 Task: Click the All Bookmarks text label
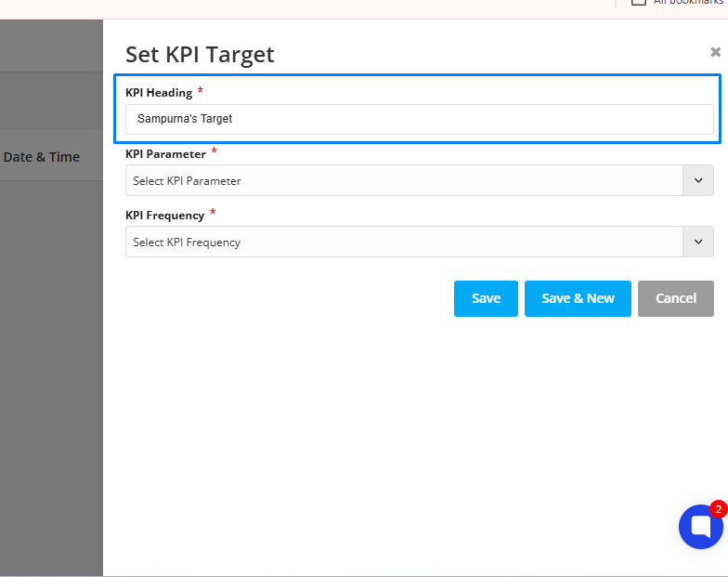(690, 2)
